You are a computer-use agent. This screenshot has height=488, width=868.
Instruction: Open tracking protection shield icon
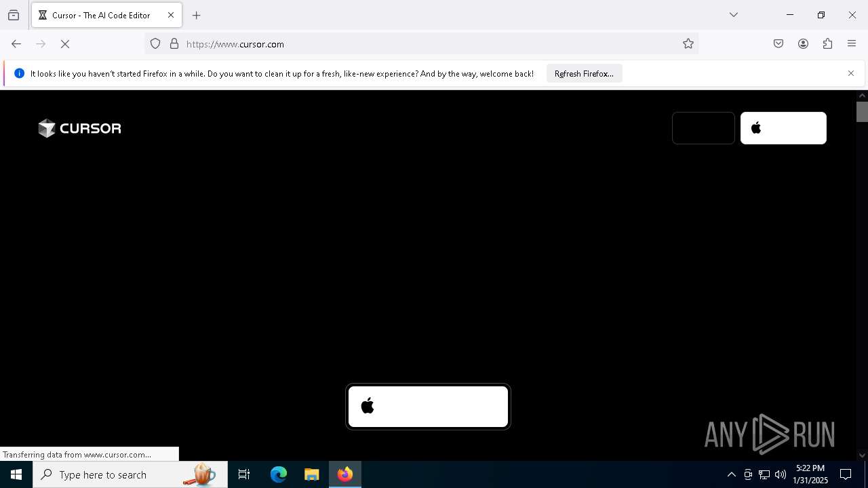pos(155,44)
